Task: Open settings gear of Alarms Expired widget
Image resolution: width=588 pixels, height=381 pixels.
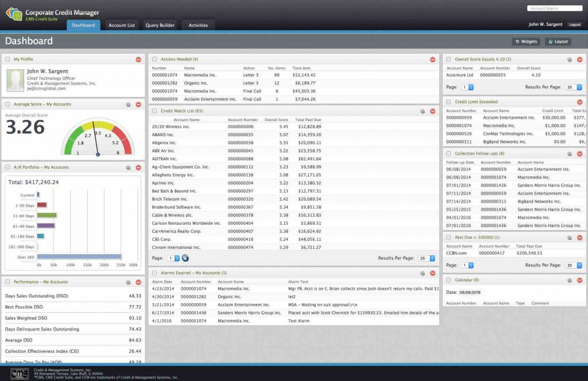Action: point(423,273)
